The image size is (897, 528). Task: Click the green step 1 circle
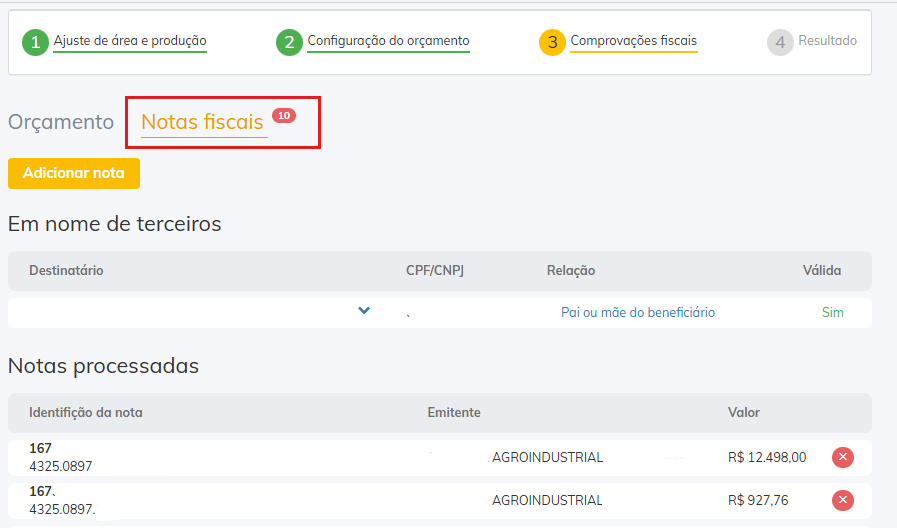(36, 42)
